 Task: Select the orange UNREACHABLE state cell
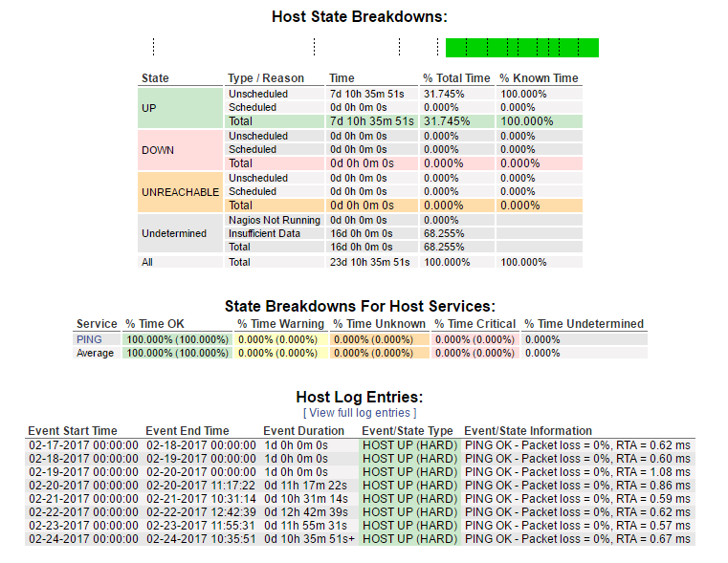181,192
